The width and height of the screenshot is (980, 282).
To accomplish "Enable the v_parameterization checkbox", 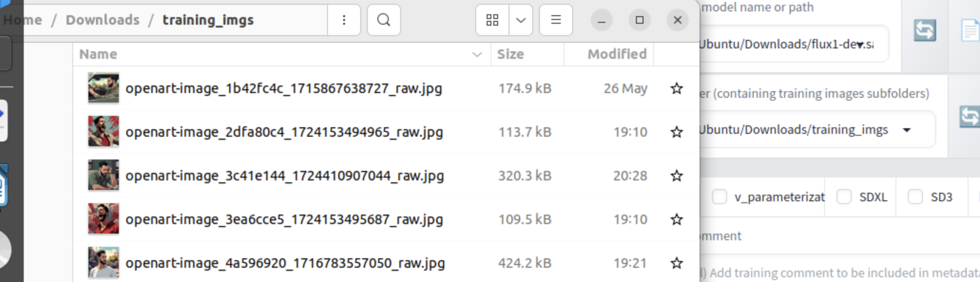I will [x=720, y=197].
